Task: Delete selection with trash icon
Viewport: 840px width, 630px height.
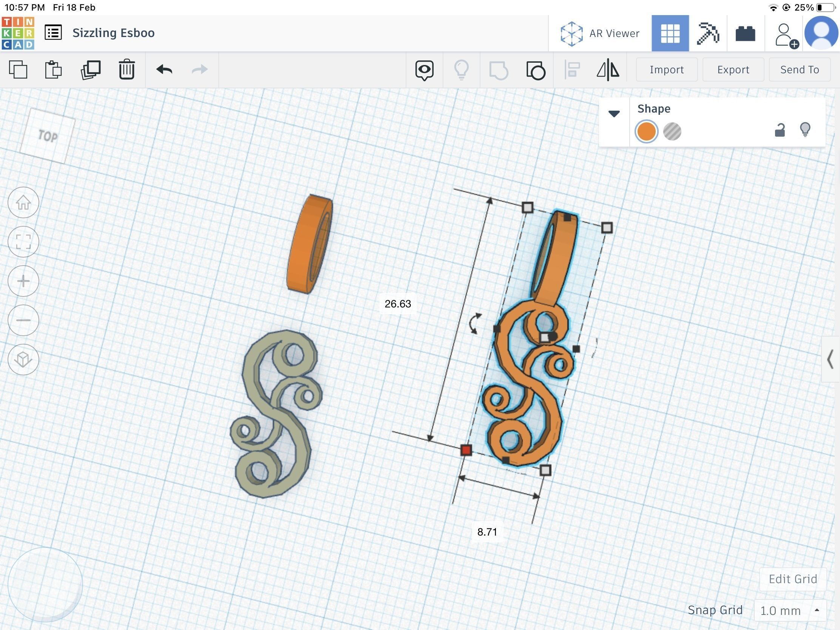Action: pos(127,69)
